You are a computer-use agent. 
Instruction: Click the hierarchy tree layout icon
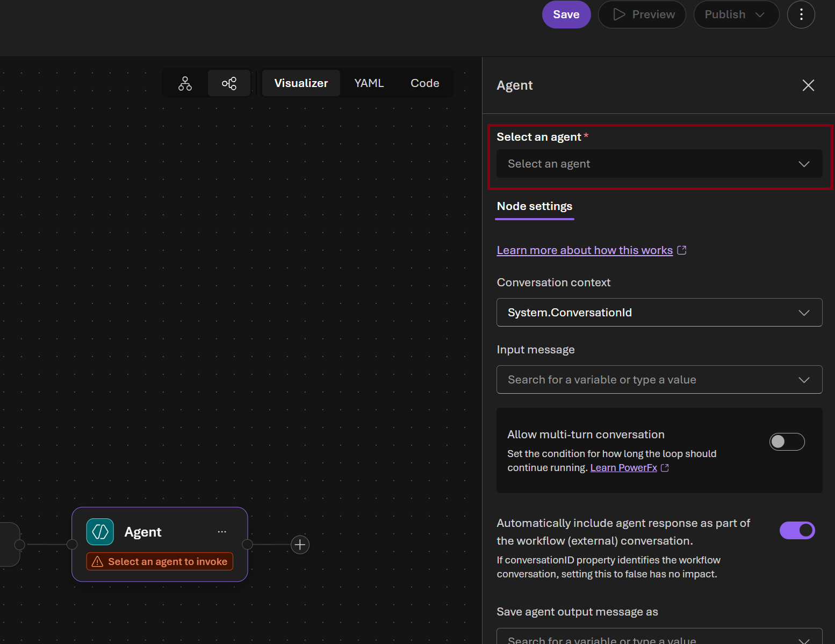click(x=185, y=83)
